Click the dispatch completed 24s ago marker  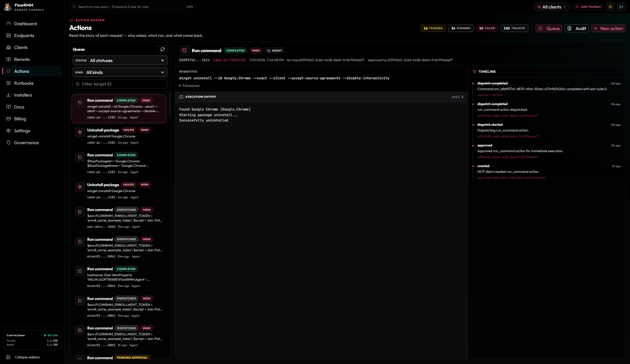pyautogui.click(x=473, y=84)
